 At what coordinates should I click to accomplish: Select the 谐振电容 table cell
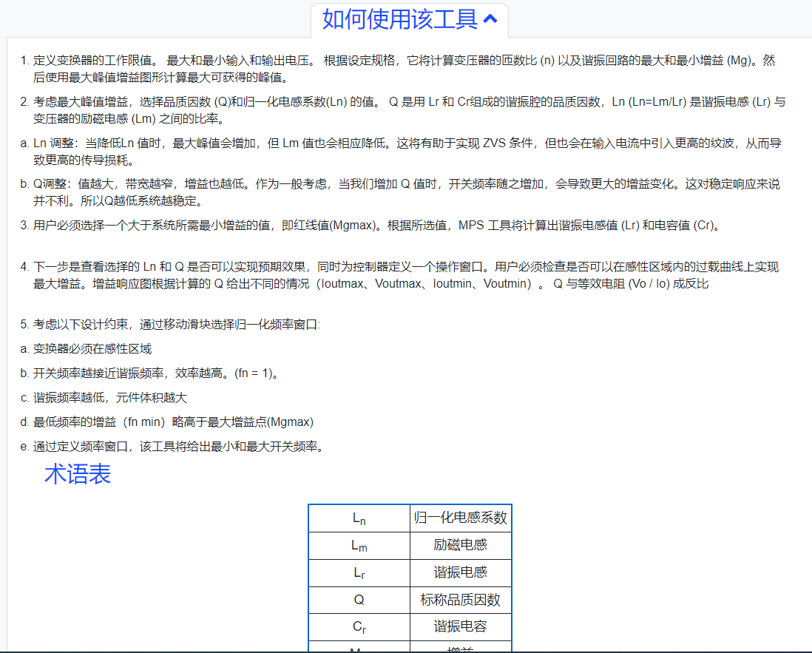[461, 627]
